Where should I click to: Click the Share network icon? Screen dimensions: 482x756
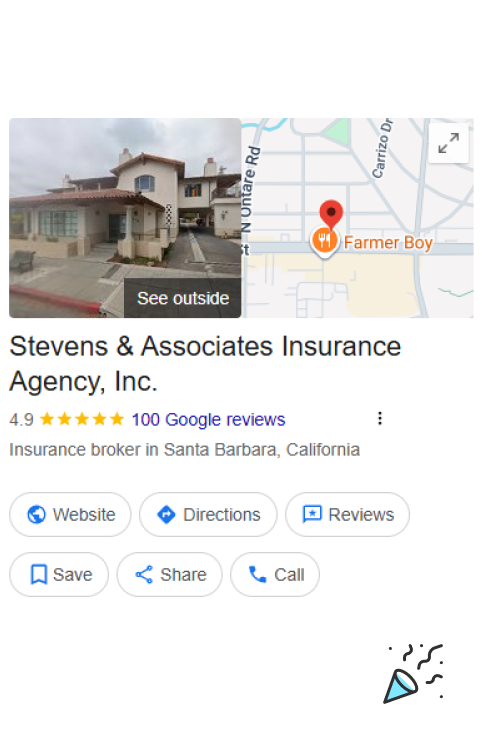pyautogui.click(x=144, y=574)
